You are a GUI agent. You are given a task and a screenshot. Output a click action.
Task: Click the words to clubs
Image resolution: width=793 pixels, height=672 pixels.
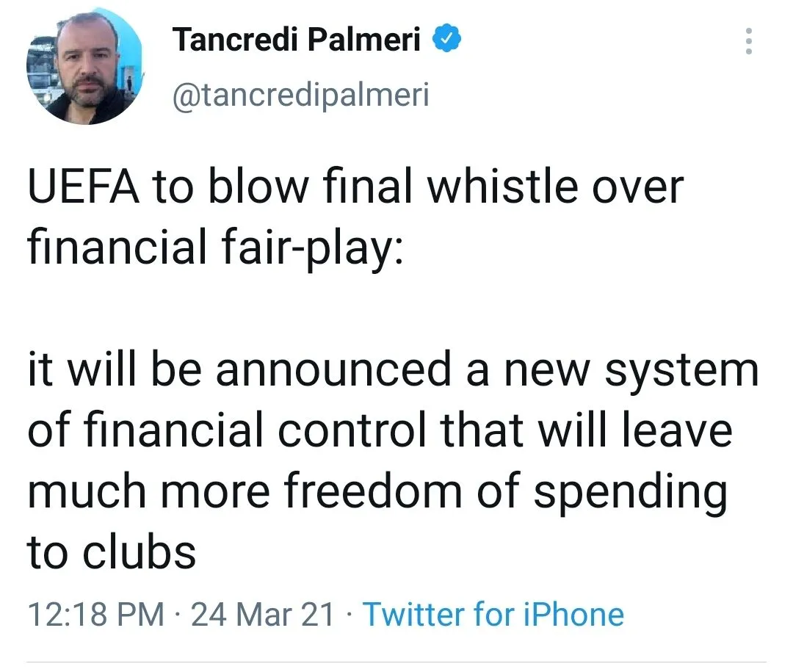click(112, 551)
